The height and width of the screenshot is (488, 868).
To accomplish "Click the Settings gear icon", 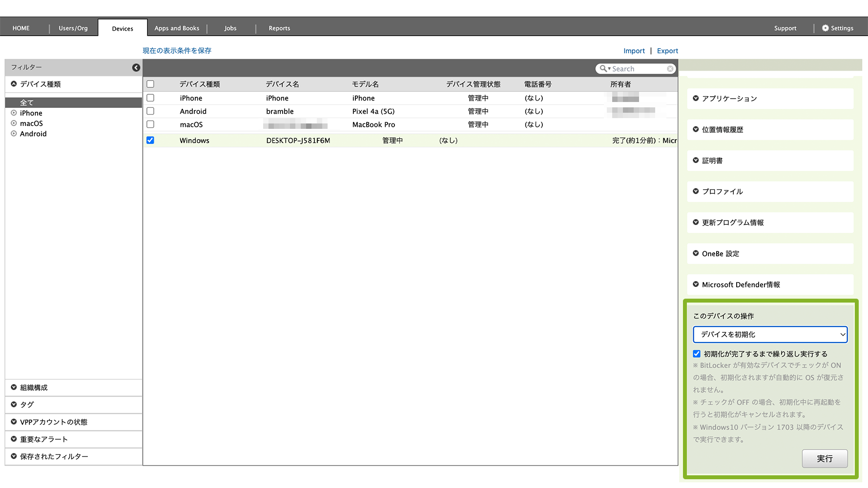I will pyautogui.click(x=825, y=28).
